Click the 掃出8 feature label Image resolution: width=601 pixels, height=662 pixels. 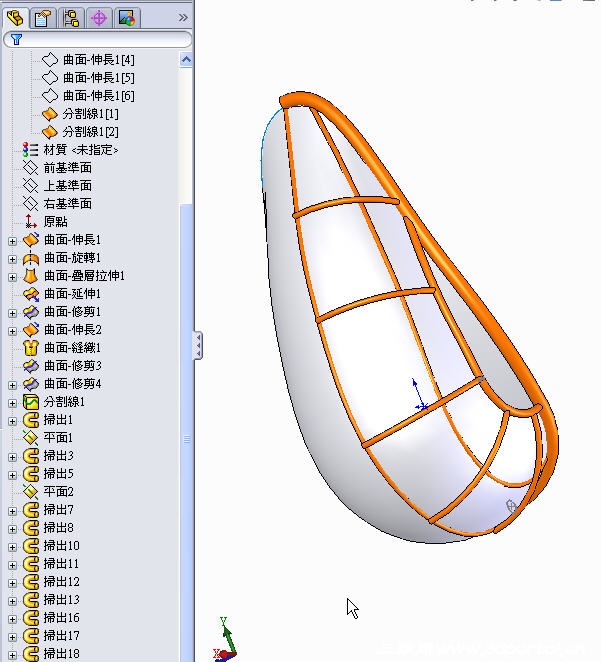tap(58, 528)
